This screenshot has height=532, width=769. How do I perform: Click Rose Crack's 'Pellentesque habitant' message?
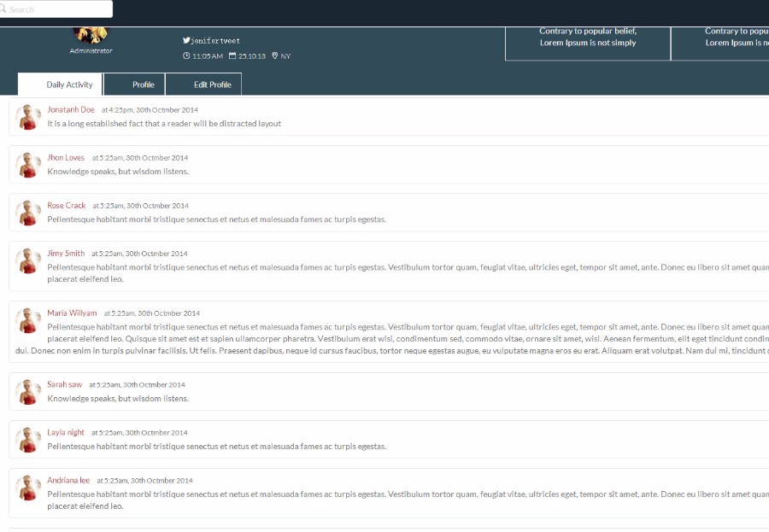coord(217,219)
